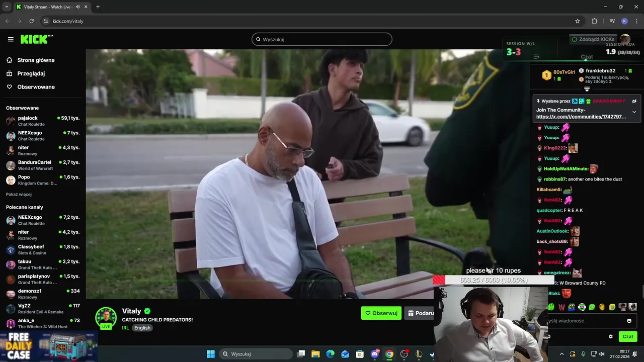Expand the gift leaderboard chevron
This screenshot has width=644, height=362.
587,89
